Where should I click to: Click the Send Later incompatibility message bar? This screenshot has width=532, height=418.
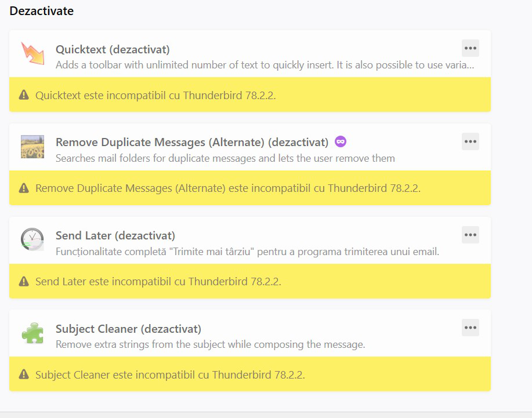point(249,281)
